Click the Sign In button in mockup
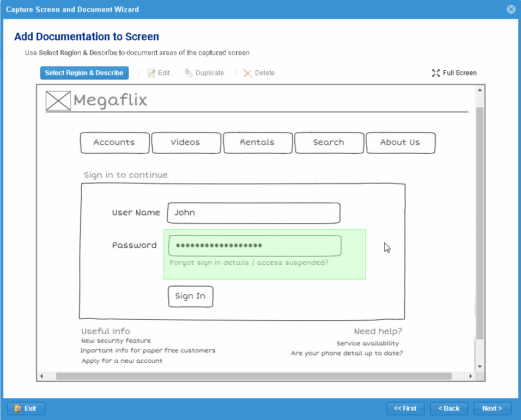Image resolution: width=521 pixels, height=420 pixels. pos(190,296)
